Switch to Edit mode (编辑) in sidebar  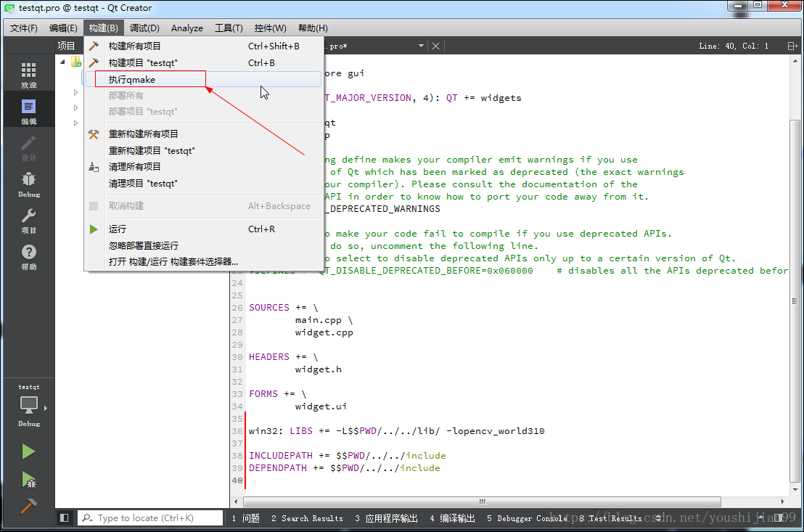(29, 111)
